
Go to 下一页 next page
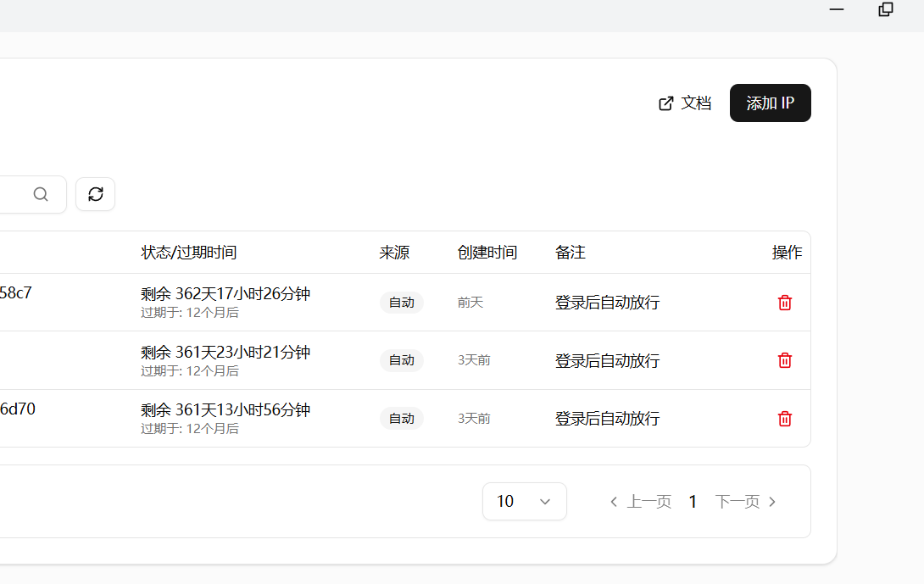(x=745, y=502)
